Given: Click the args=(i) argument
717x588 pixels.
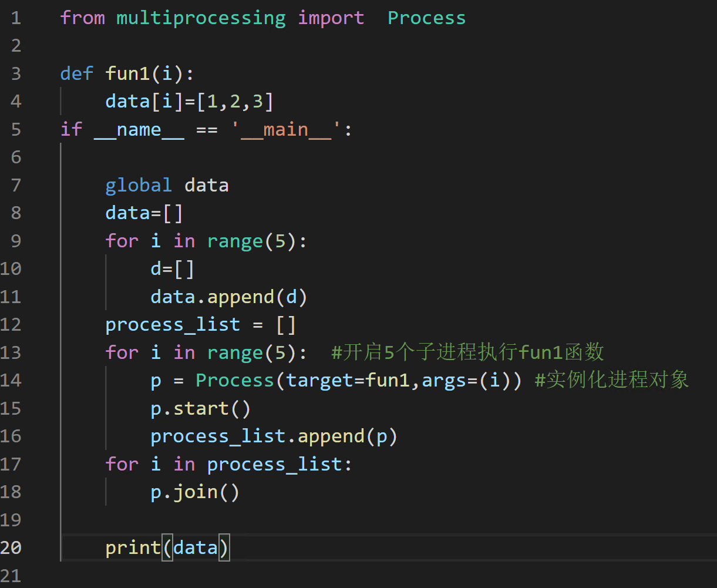Looking at the screenshot, I should (466, 381).
